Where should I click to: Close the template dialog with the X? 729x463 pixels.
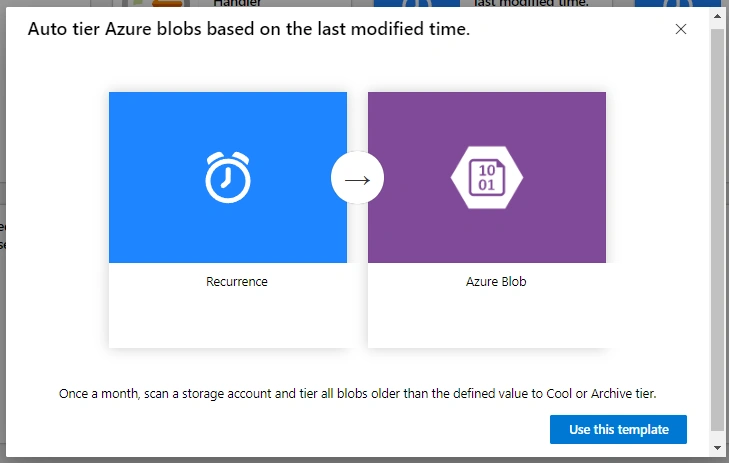pyautogui.click(x=681, y=29)
